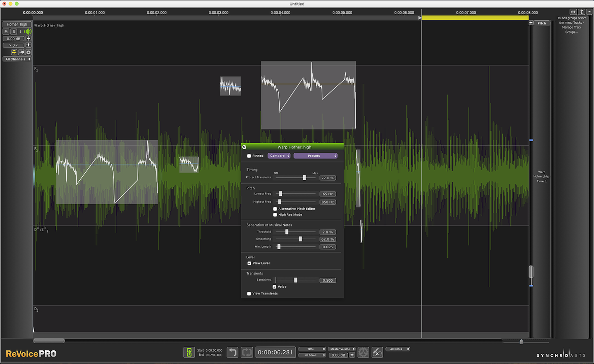Enable Alternative Pitch Editor checkbox
594x364 pixels.
(275, 209)
